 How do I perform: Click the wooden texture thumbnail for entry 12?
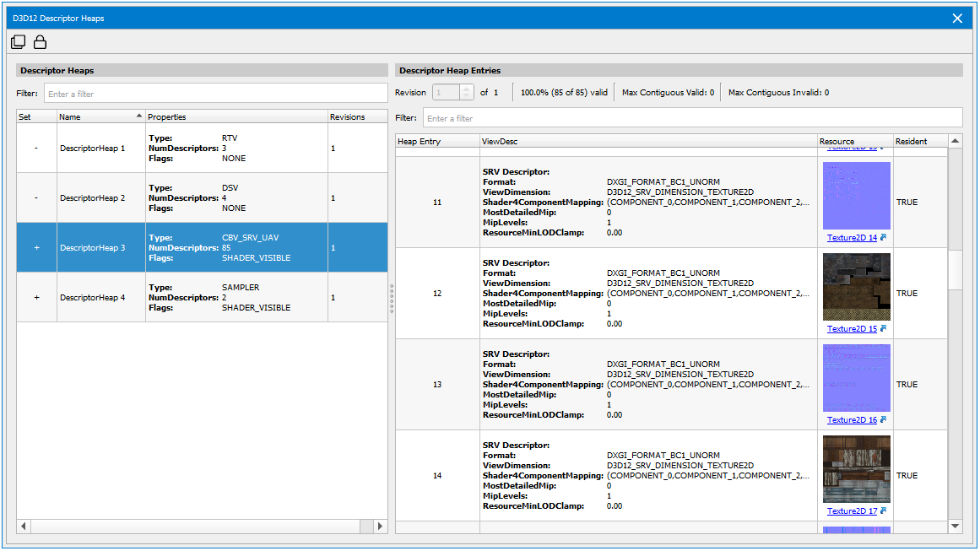856,287
